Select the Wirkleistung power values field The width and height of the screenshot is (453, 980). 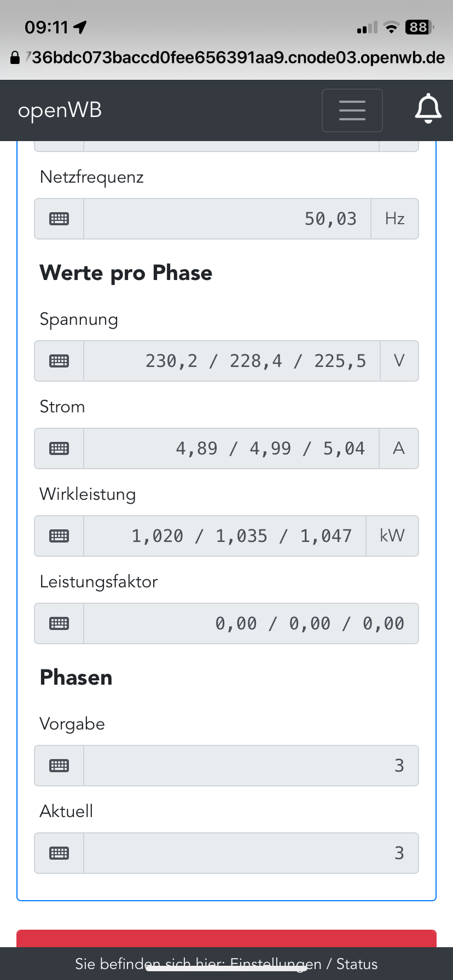(x=224, y=536)
